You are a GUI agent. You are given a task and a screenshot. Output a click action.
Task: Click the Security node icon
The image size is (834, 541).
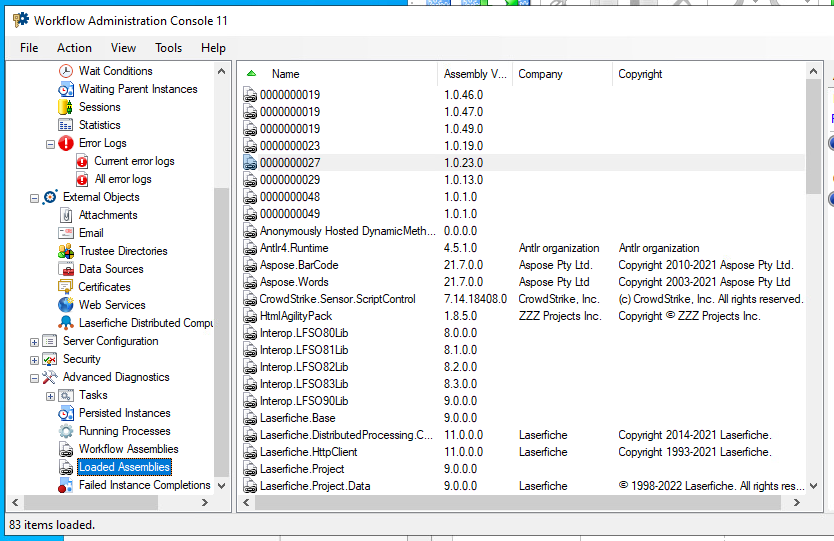point(49,359)
